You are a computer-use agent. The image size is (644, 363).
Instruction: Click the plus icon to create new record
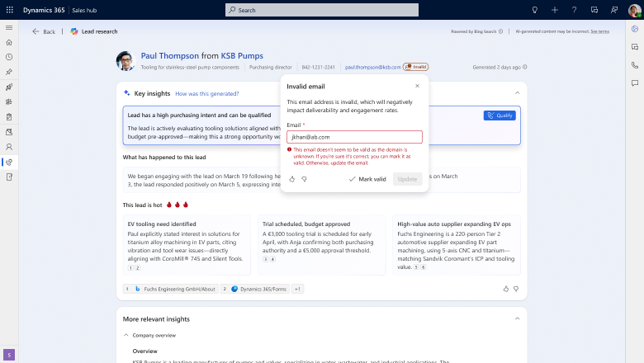[555, 10]
